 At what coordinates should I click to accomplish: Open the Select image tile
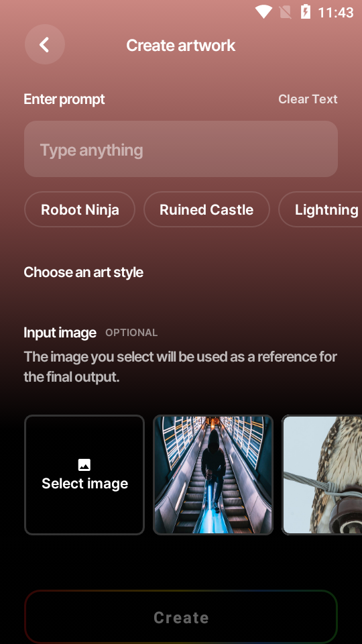[x=84, y=475]
